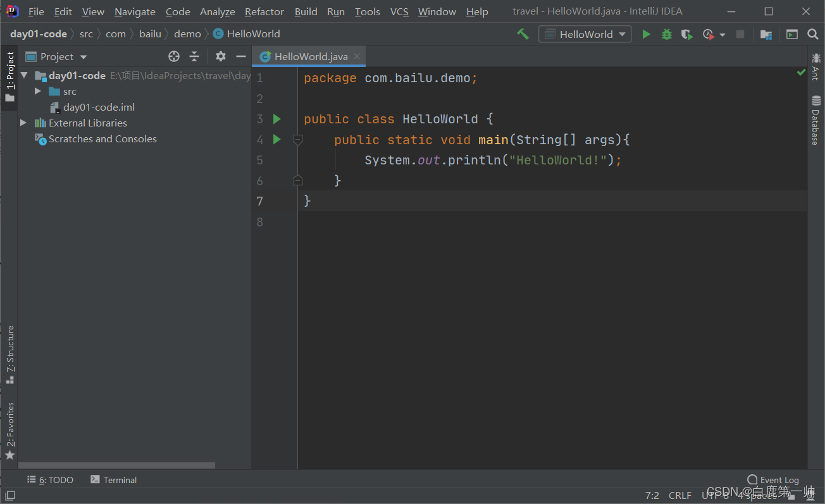Open the Window menu
Image resolution: width=825 pixels, height=504 pixels.
click(437, 11)
